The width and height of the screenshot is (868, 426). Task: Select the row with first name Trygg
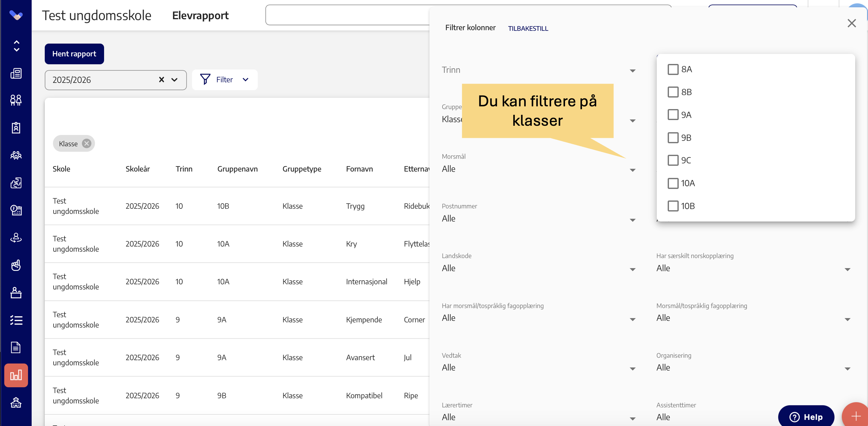pyautogui.click(x=237, y=206)
